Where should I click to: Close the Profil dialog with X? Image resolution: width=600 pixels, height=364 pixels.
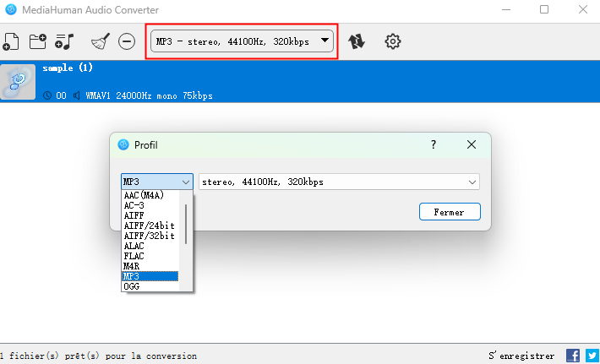(472, 144)
